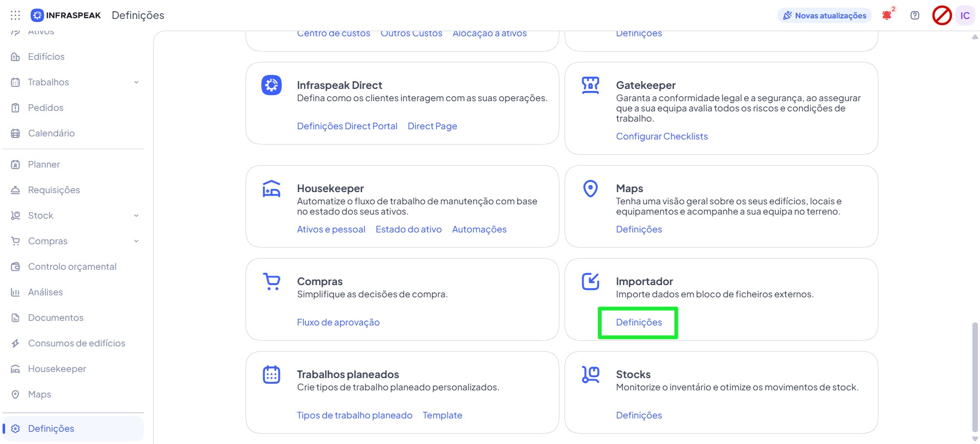Open the Stocks card Definições link
The image size is (980, 444).
tap(639, 415)
